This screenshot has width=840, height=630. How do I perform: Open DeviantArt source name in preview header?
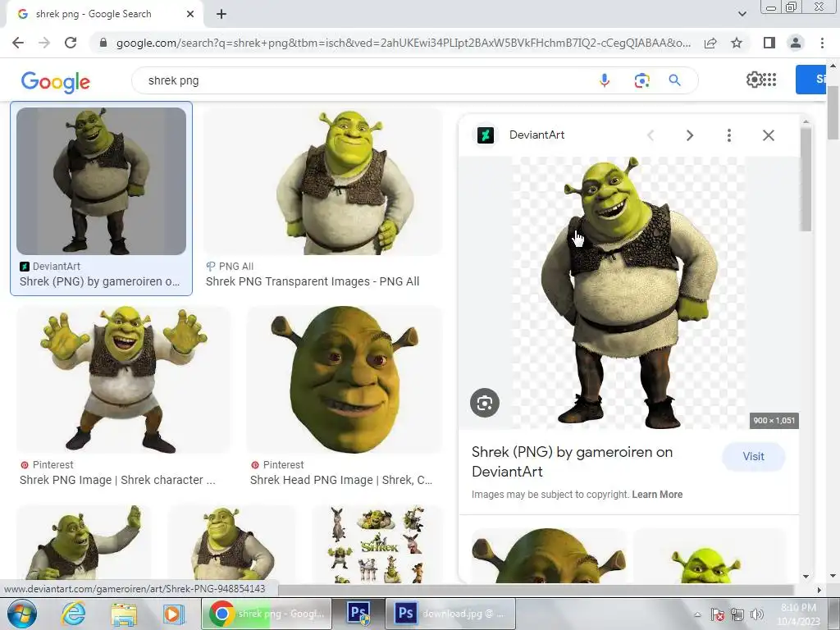coord(536,135)
